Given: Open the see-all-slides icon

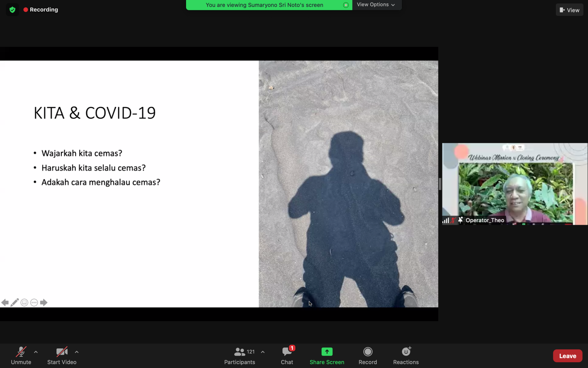Looking at the screenshot, I should 24,302.
